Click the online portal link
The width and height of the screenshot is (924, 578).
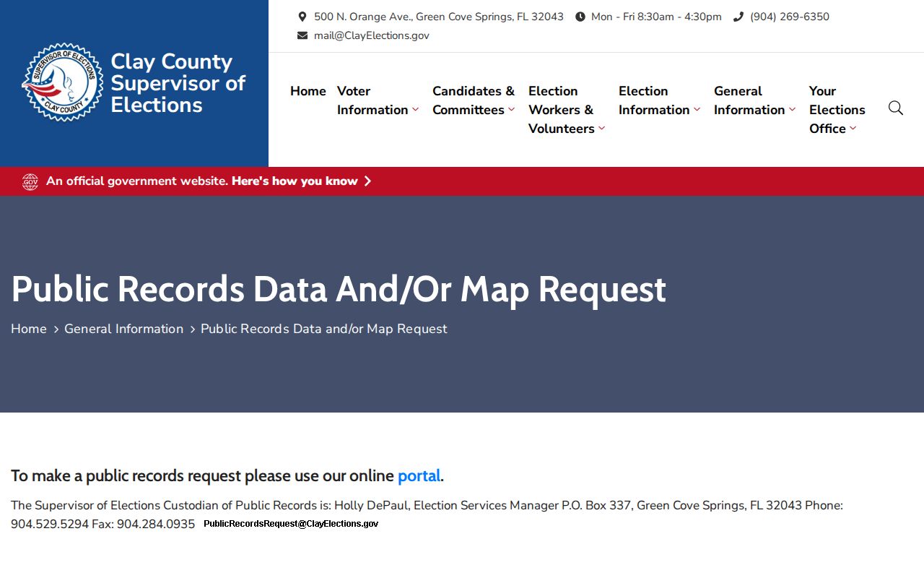click(419, 475)
